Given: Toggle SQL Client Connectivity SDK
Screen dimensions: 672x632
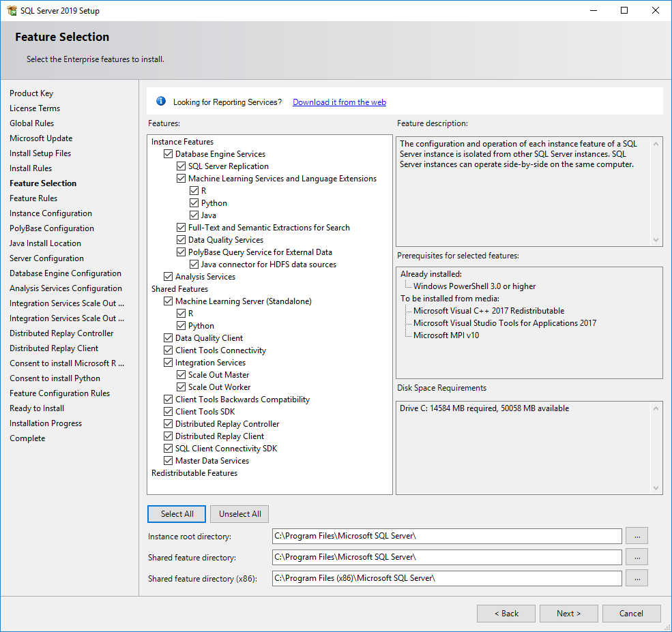Looking at the screenshot, I should click(x=168, y=449).
